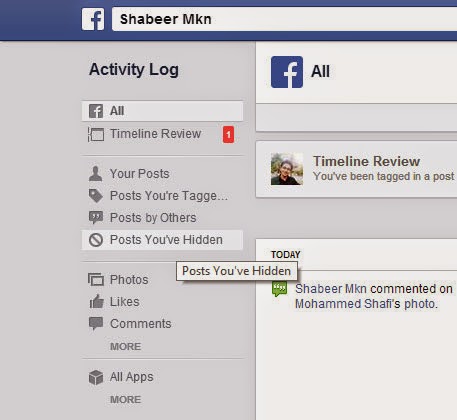
Task: Click the Facebook logo in top bar
Action: (x=93, y=19)
